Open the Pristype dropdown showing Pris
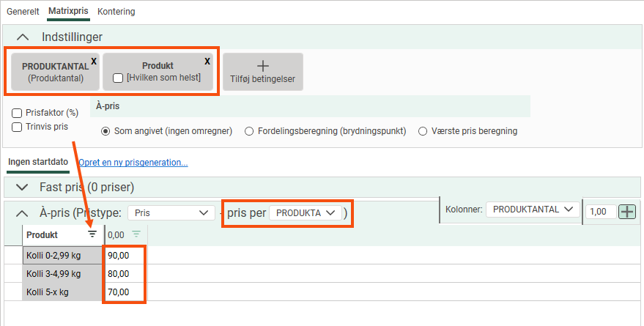The image size is (644, 326). tap(169, 212)
